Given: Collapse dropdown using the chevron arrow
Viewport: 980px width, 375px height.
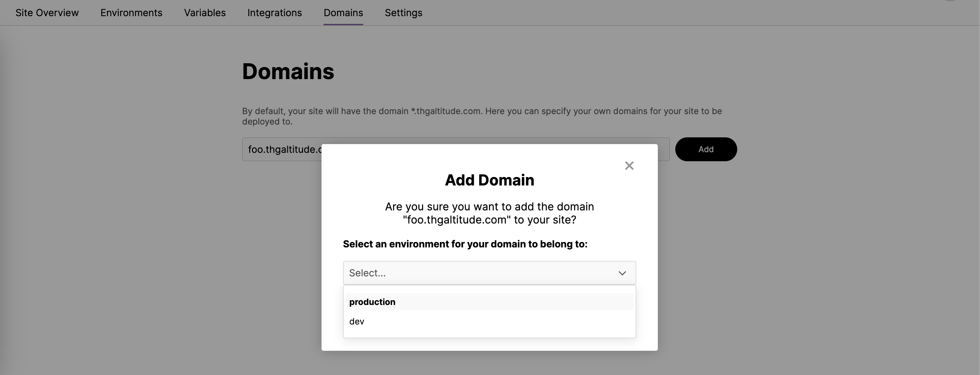Looking at the screenshot, I should pyautogui.click(x=622, y=273).
